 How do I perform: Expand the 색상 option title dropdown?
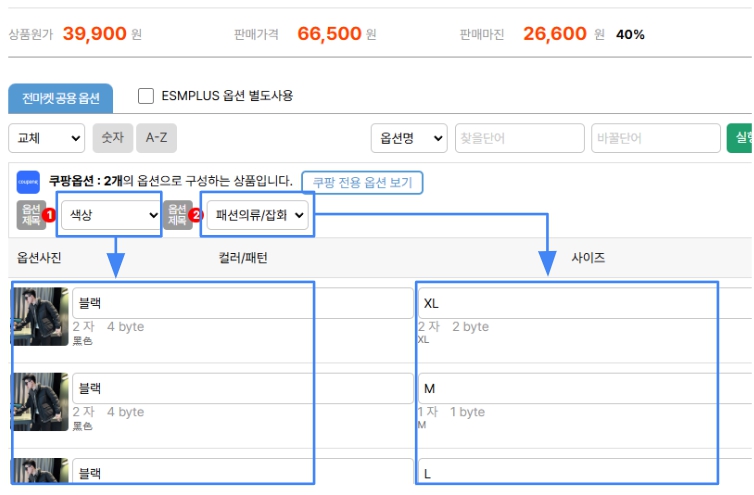pyautogui.click(x=110, y=214)
